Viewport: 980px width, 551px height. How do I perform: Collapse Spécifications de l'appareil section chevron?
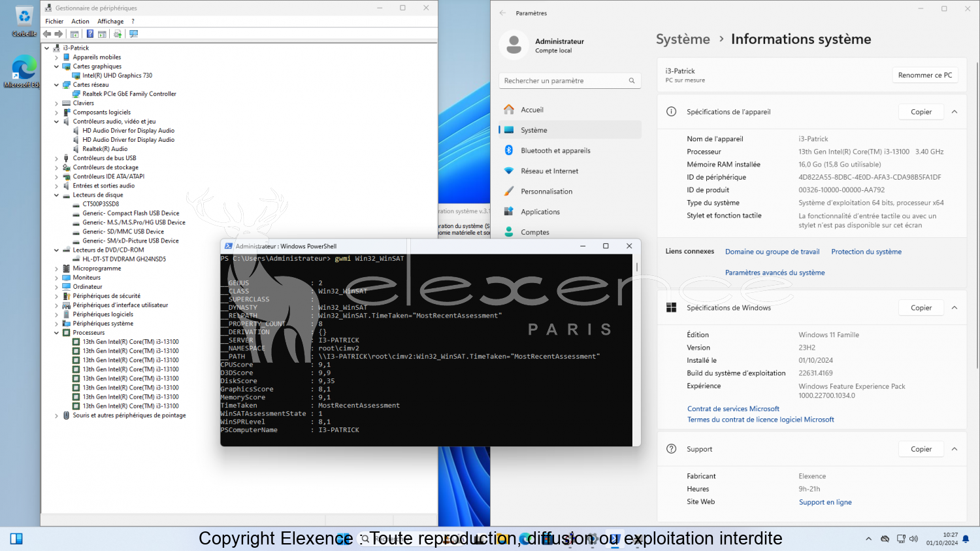[x=955, y=112]
